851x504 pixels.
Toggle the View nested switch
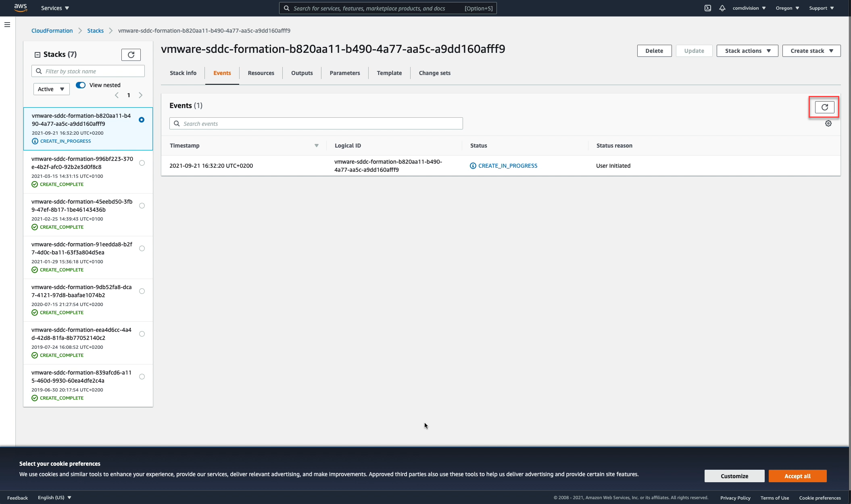pyautogui.click(x=81, y=85)
